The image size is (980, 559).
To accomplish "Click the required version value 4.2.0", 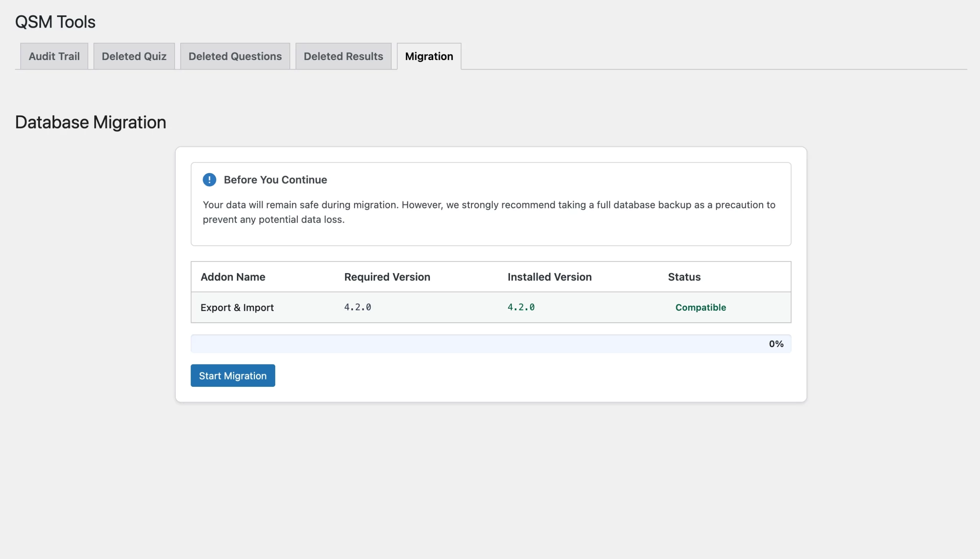I will (358, 307).
